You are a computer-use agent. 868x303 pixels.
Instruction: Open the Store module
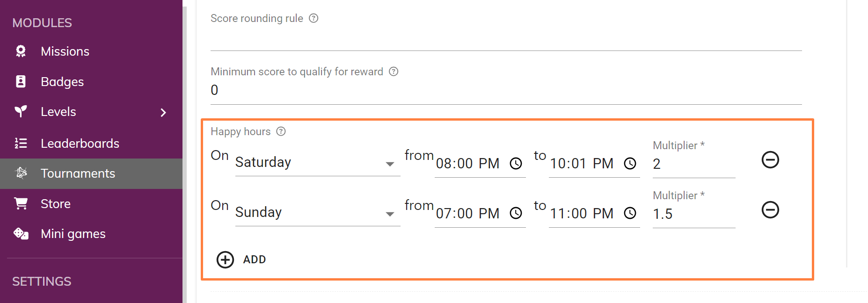coord(55,204)
